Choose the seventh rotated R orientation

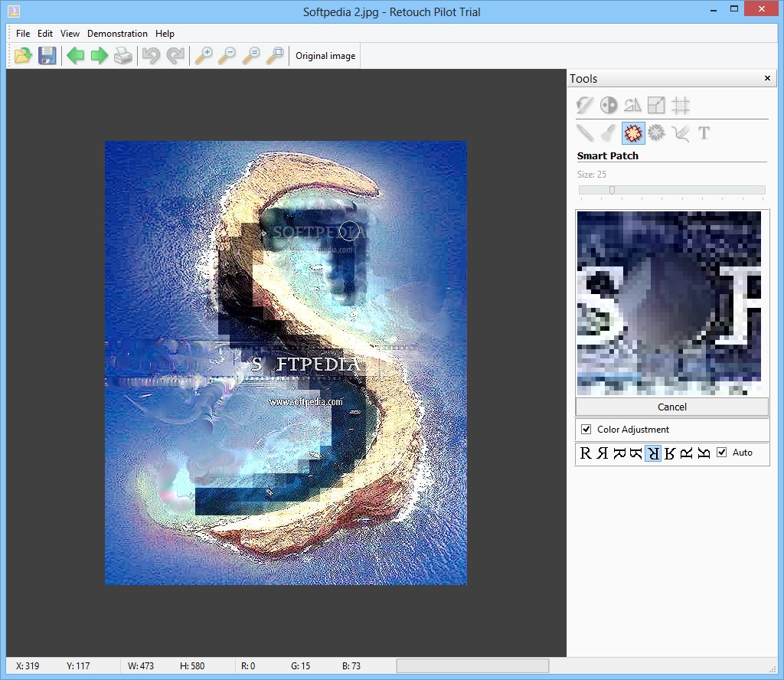pos(687,453)
